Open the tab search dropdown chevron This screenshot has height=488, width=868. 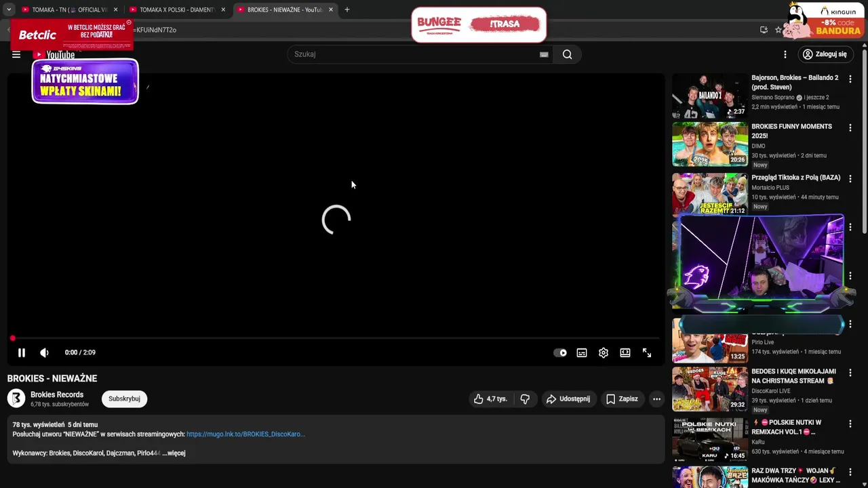(9, 9)
